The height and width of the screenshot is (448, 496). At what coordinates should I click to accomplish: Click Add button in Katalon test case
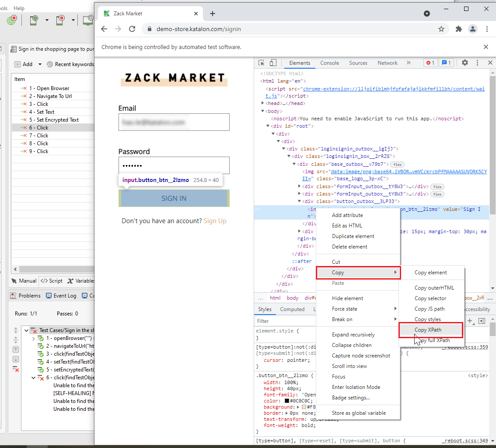pos(24,64)
